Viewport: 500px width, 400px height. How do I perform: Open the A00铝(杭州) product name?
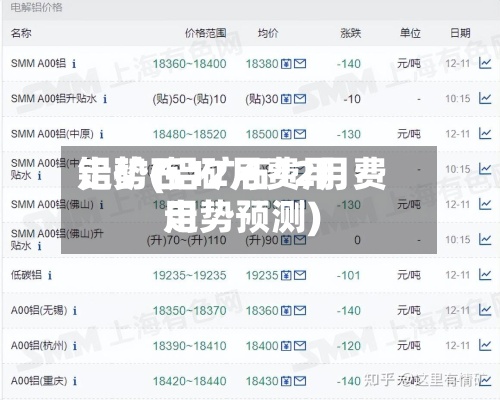coord(39,346)
